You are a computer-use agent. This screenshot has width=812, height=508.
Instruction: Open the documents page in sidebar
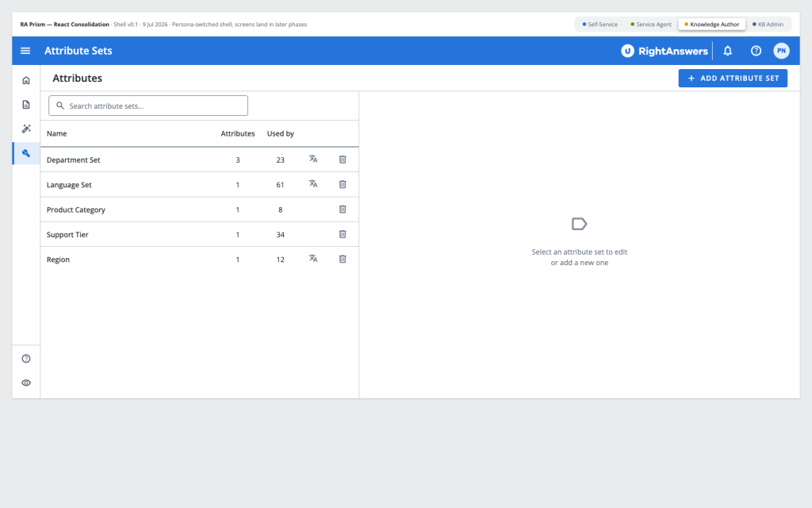tap(26, 105)
